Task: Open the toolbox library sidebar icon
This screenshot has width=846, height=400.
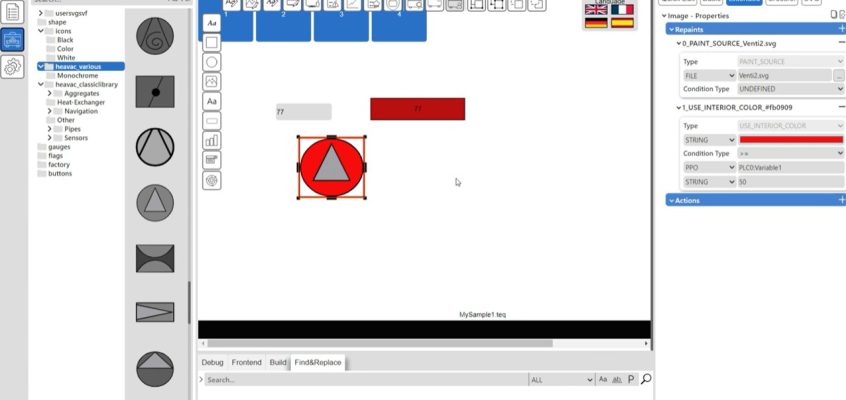Action: coord(13,40)
